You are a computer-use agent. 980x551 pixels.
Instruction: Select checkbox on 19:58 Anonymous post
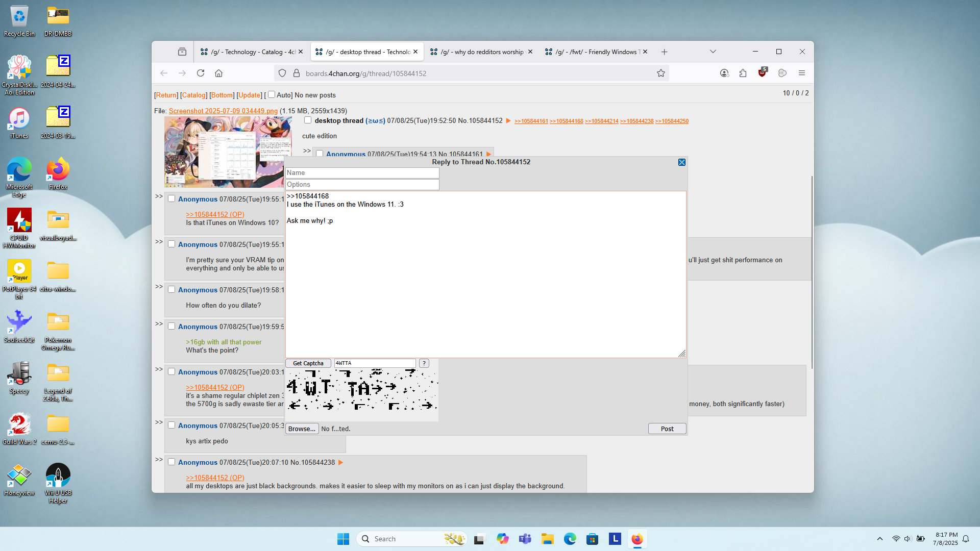tap(171, 289)
